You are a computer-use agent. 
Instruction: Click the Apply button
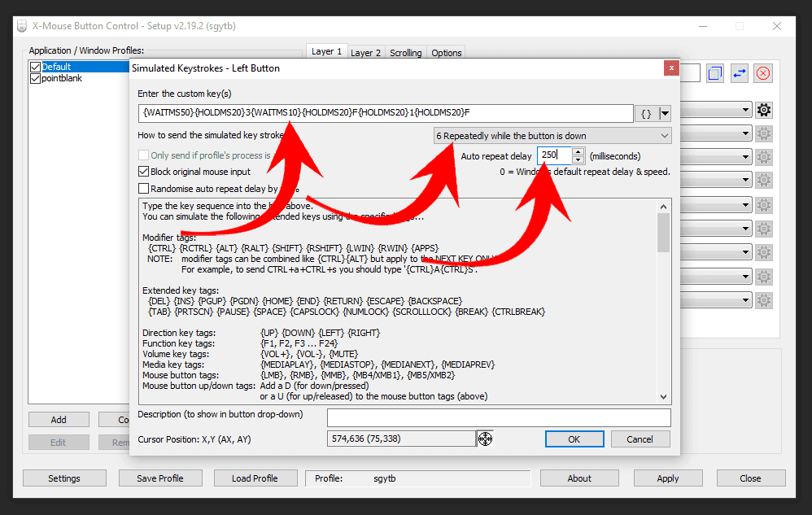668,478
